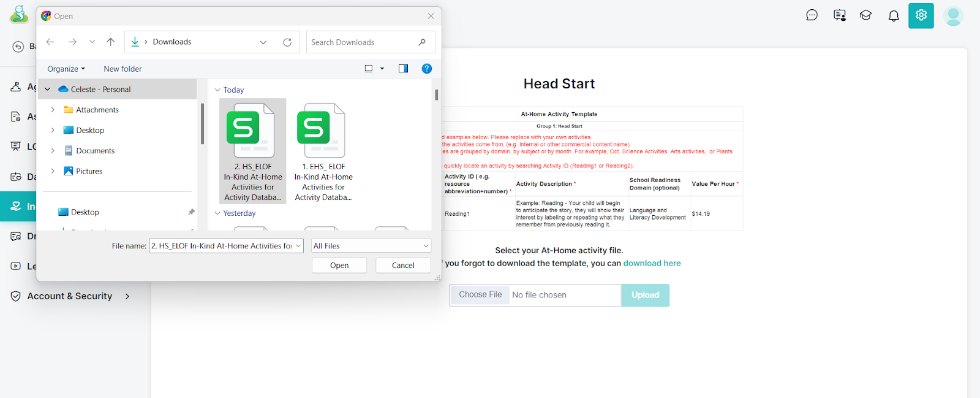Screen dimensions: 980x398
Task: Select Pictures folder in navigation tree
Action: pos(89,171)
